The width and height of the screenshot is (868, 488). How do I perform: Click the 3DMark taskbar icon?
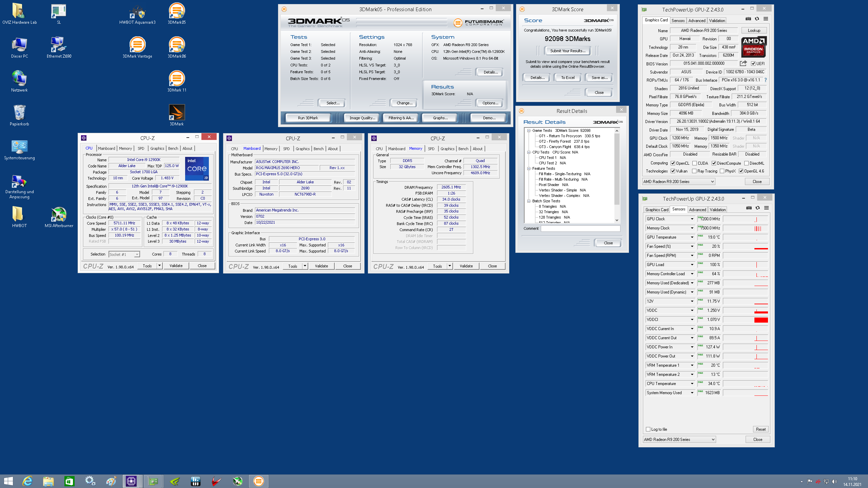pos(258,481)
